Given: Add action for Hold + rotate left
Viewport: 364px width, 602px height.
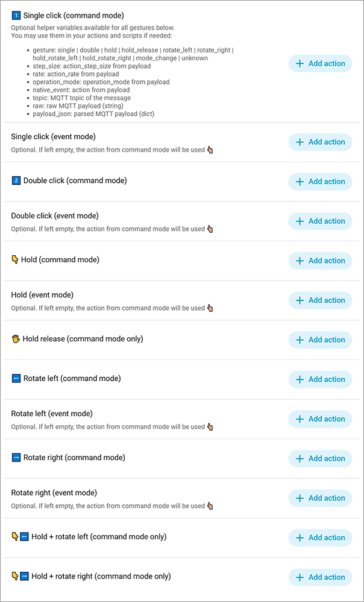Looking at the screenshot, I should coord(320,537).
